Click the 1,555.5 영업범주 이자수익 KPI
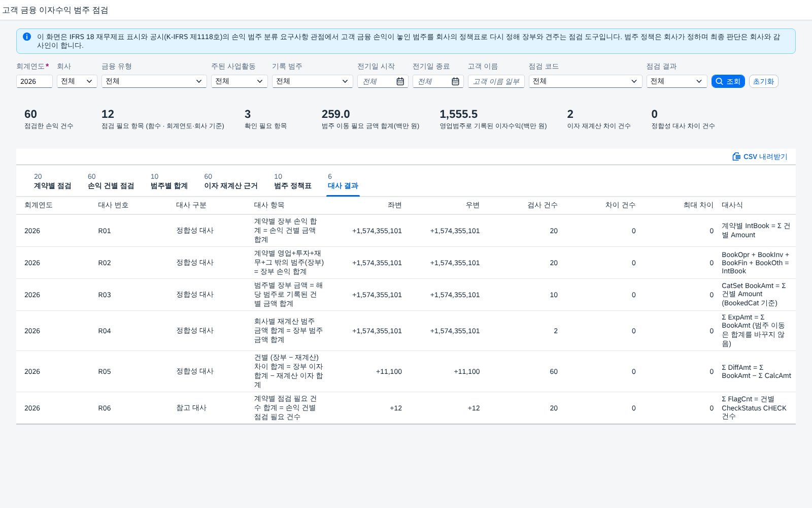 tap(493, 119)
